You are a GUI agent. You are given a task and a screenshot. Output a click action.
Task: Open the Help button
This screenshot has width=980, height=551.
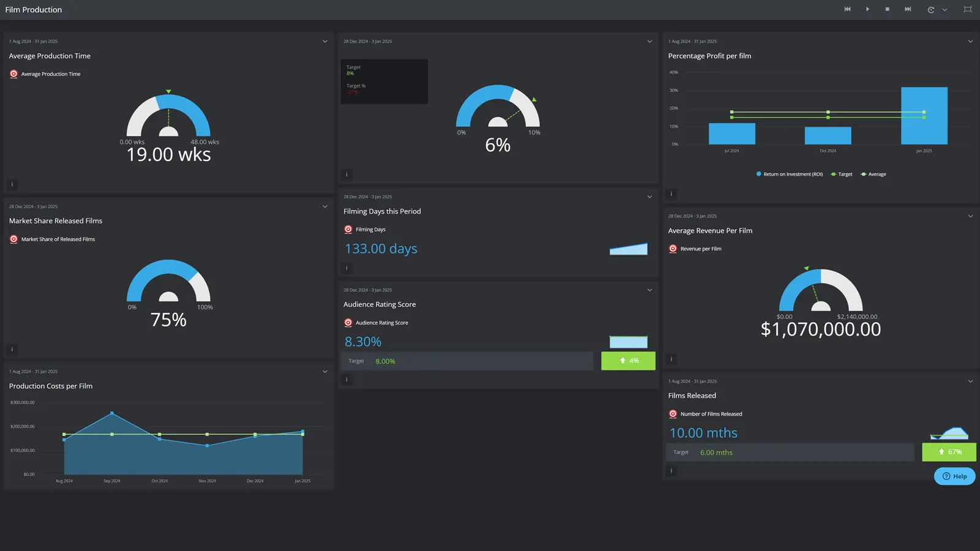[954, 476]
